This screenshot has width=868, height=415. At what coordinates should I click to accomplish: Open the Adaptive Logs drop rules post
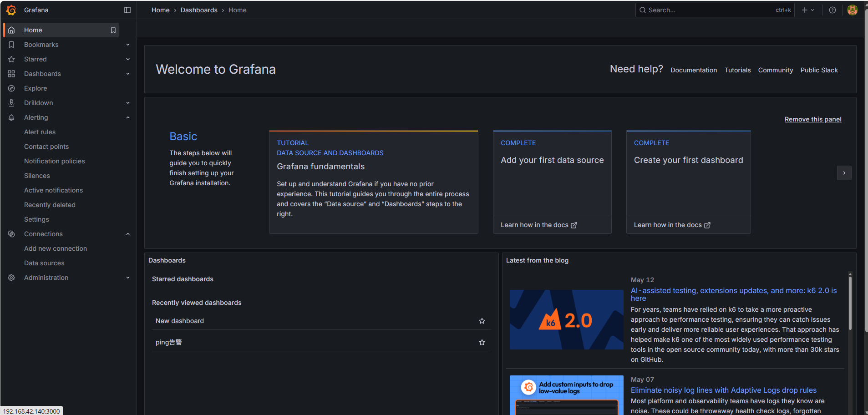pos(724,390)
